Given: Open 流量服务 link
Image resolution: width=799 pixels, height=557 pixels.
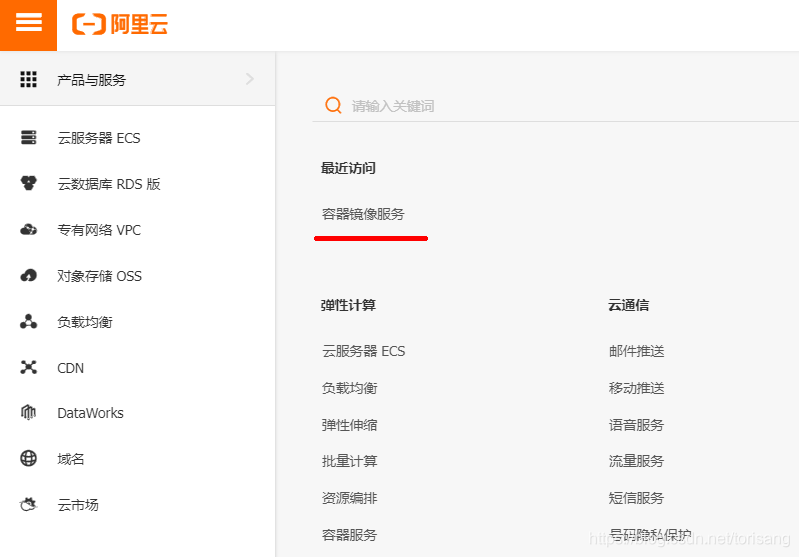Looking at the screenshot, I should click(x=636, y=461).
